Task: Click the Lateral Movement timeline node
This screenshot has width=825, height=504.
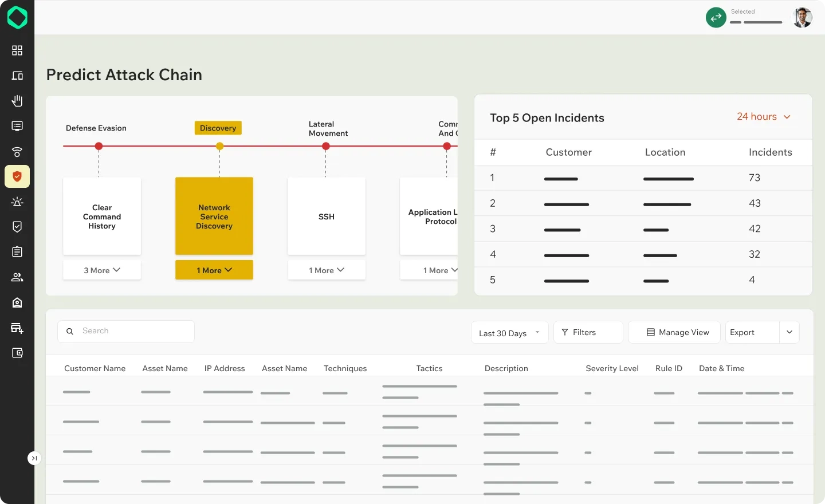Action: coord(326,147)
